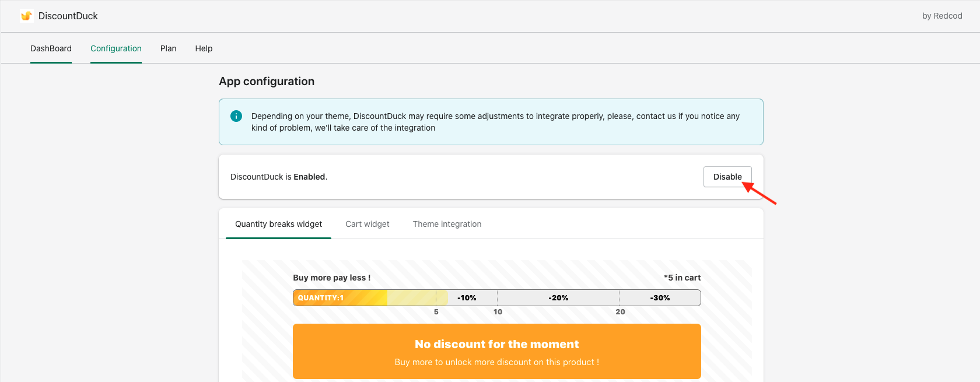Click the "DiscountDuck is Enabled" status text

279,177
